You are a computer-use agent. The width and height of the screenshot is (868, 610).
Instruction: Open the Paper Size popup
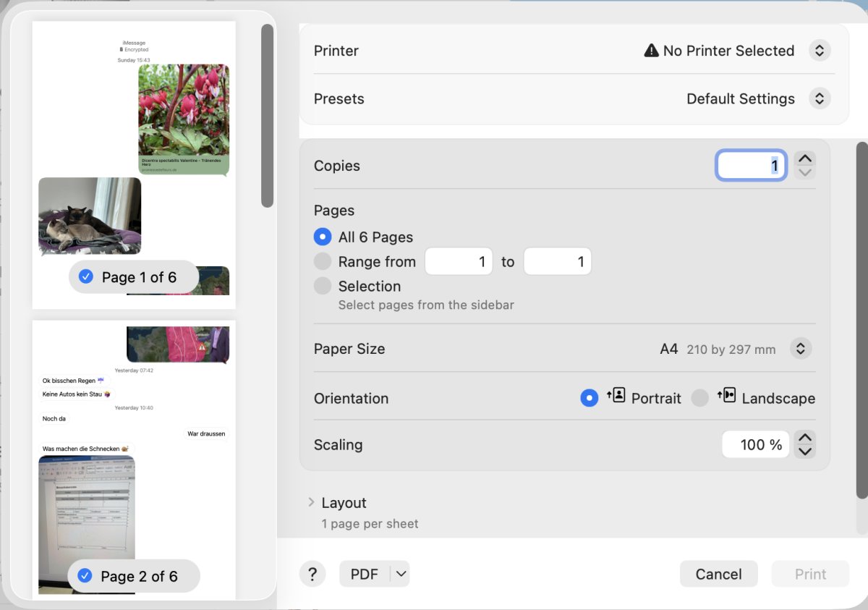800,349
